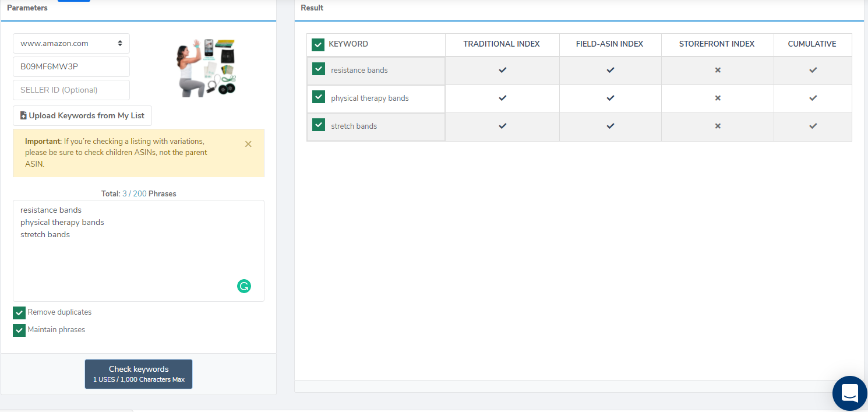Uncheck the resistance bands row checkbox
Image resolution: width=868 pixels, height=412 pixels.
(319, 69)
